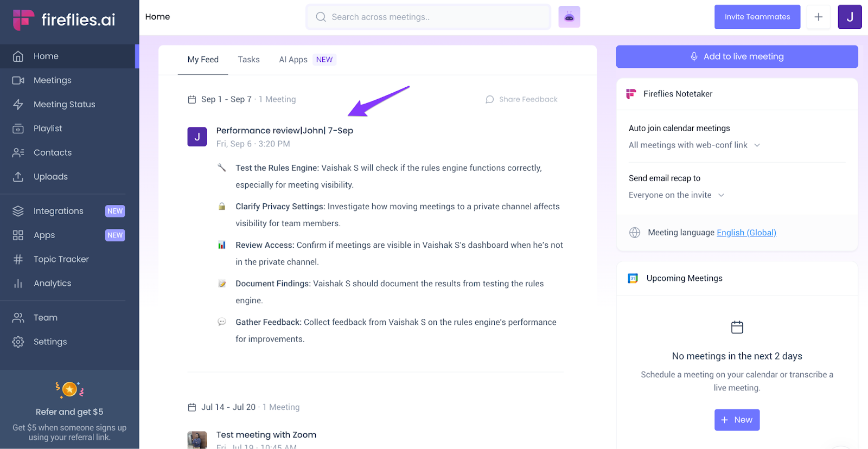Click the Refer and get $5 banner

[69, 410]
